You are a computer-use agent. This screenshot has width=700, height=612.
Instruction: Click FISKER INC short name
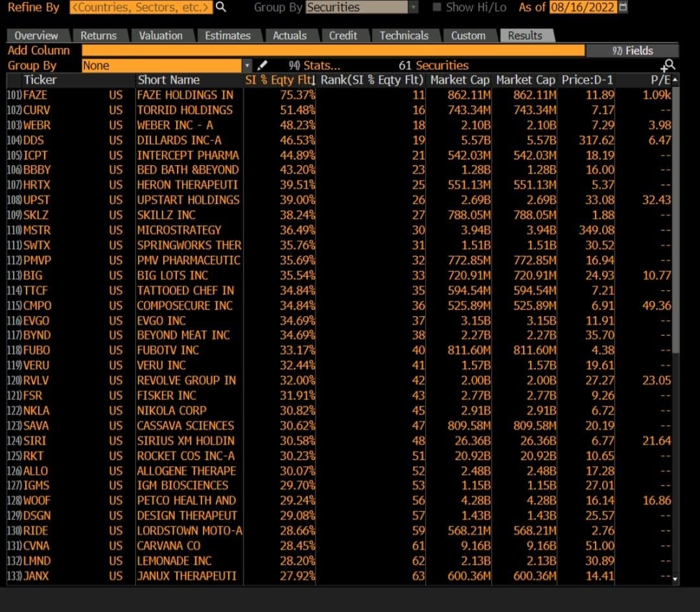pyautogui.click(x=167, y=396)
